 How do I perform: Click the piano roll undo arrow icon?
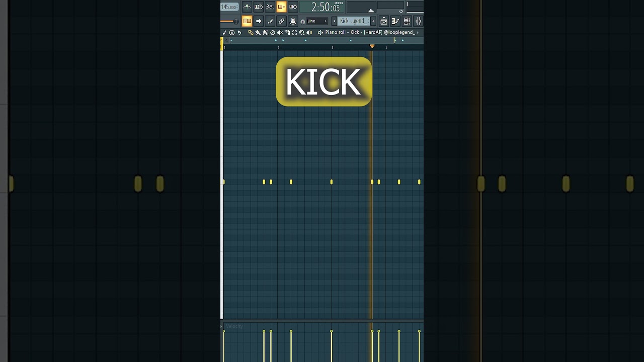(239, 33)
